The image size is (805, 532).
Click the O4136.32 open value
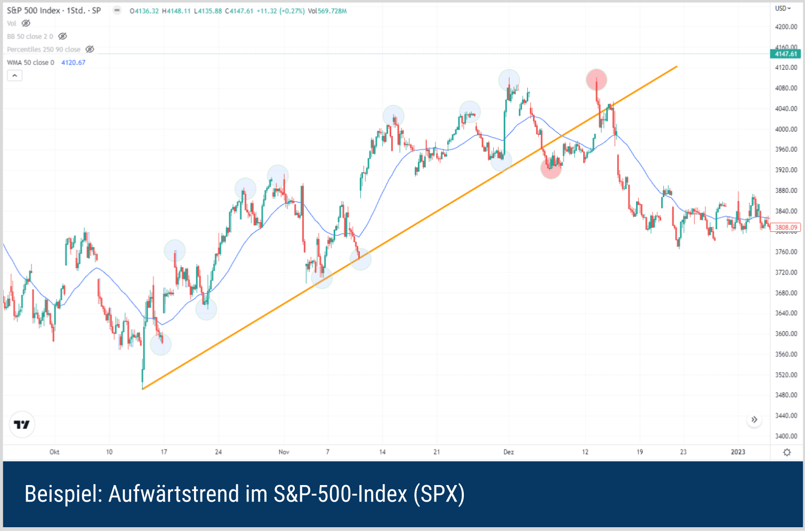(144, 11)
